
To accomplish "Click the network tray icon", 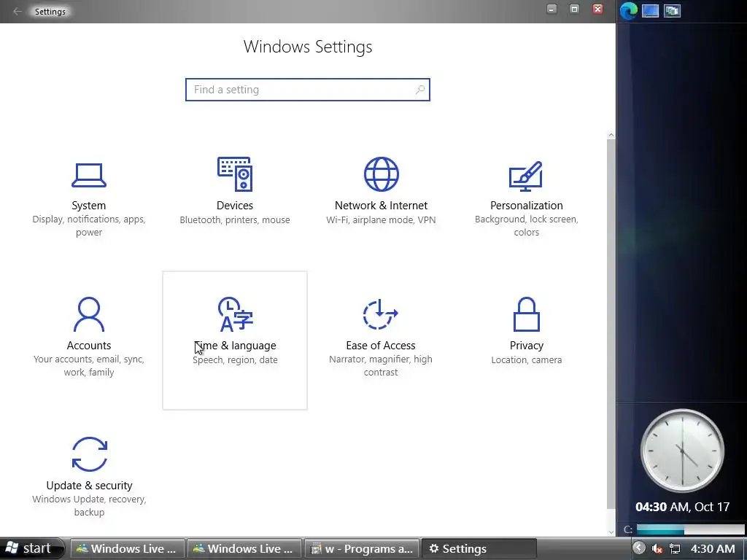I will [675, 548].
